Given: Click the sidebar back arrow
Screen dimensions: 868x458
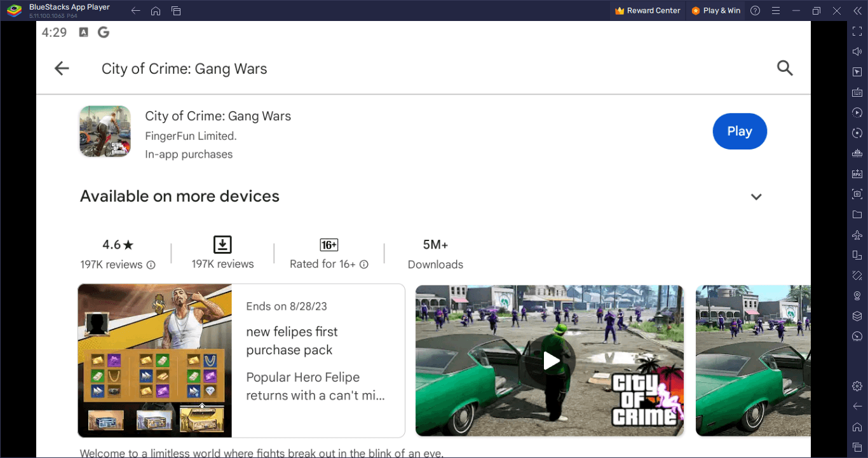Looking at the screenshot, I should click(x=857, y=406).
